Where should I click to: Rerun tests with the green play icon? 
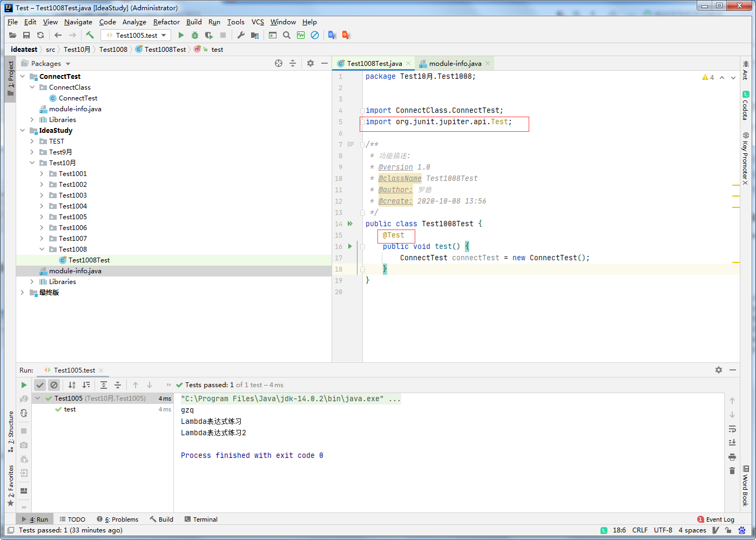(24, 384)
